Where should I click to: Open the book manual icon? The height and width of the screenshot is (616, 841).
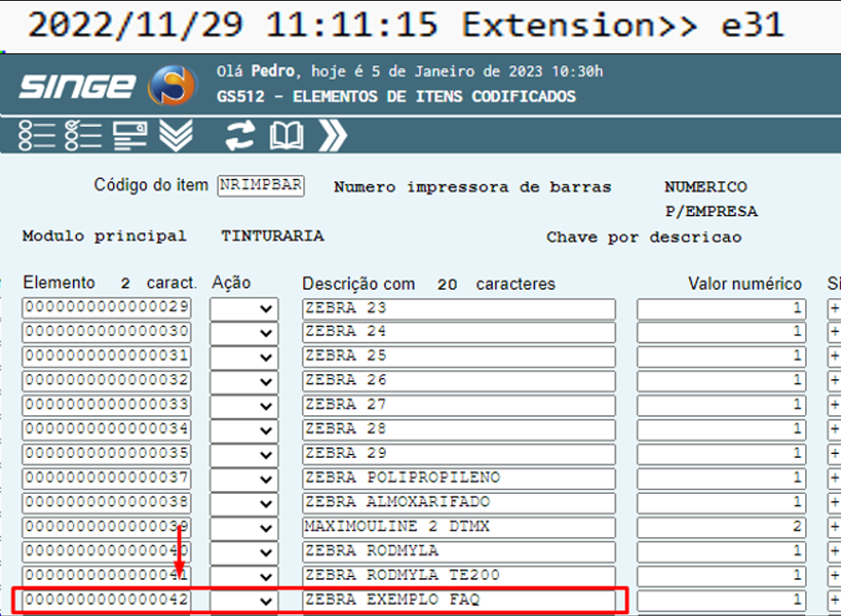pyautogui.click(x=286, y=136)
